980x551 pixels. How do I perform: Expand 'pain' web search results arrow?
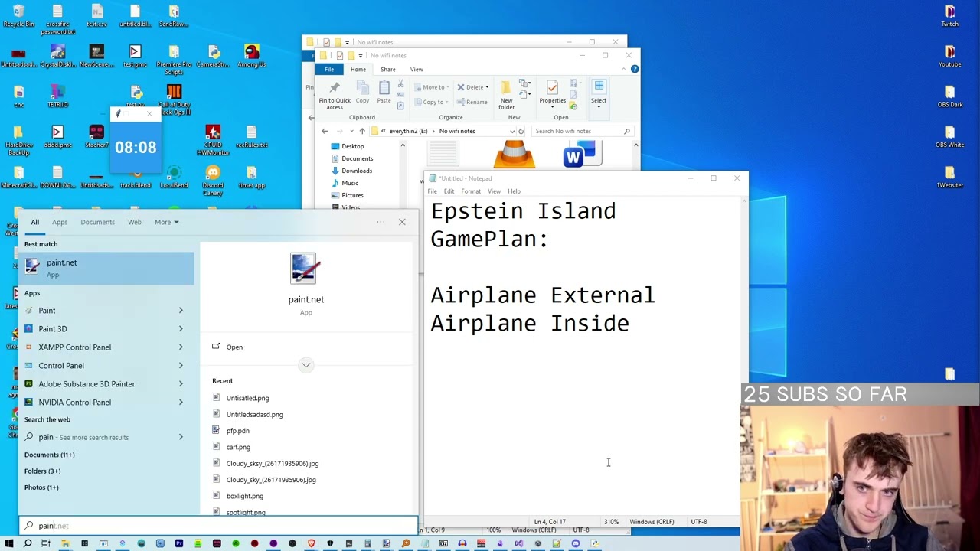pyautogui.click(x=181, y=437)
